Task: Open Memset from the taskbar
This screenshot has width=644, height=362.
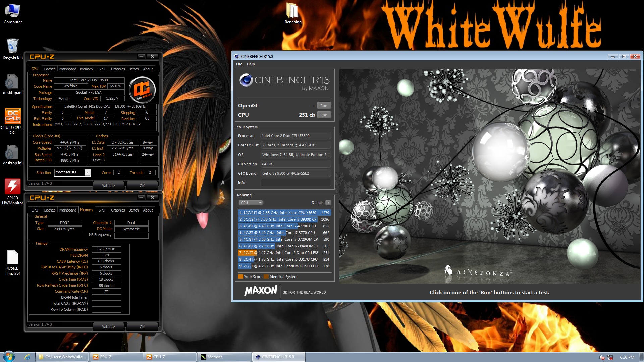Action: (x=224, y=357)
